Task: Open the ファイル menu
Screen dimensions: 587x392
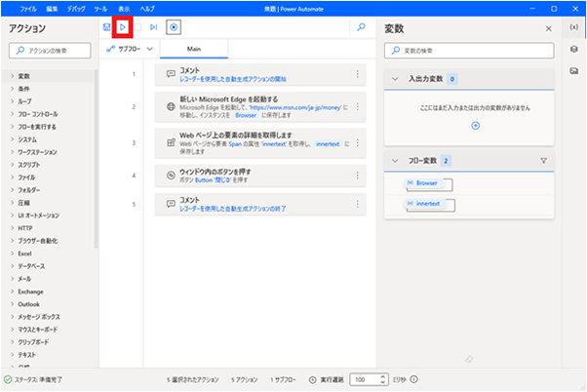Action: coord(28,9)
